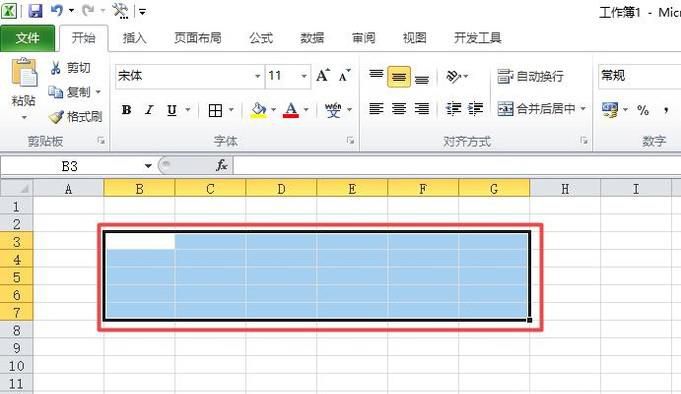Toggle align text right
Screen dimensions: 681x394
422,109
